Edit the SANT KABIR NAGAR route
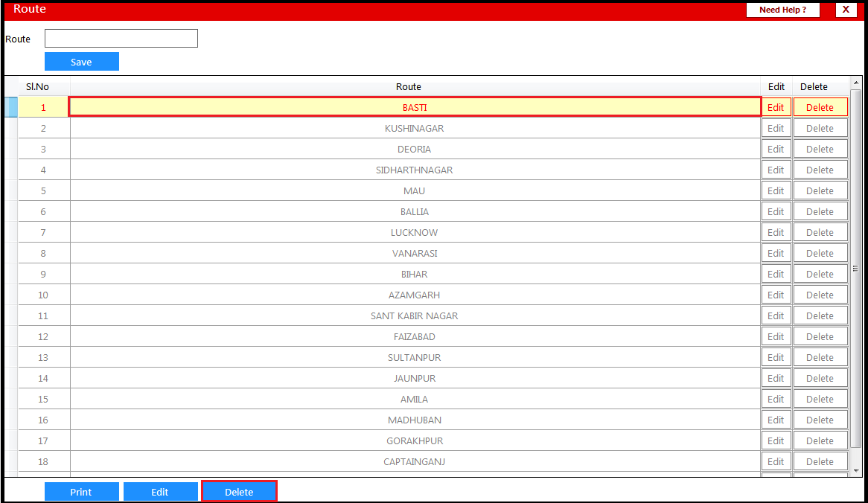 (776, 316)
